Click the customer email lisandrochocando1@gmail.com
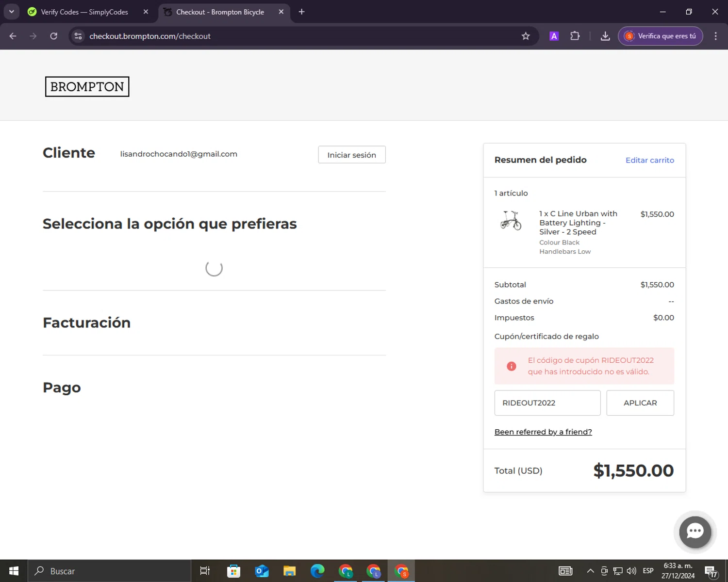The height and width of the screenshot is (582, 728). [x=179, y=154]
